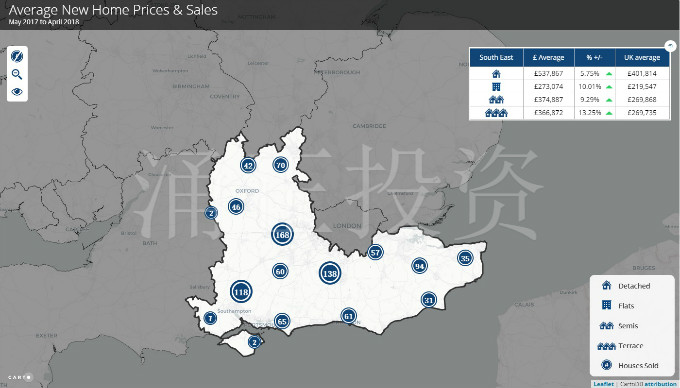Click the detached house icon in table
This screenshot has width=680, height=388.
pos(496,74)
